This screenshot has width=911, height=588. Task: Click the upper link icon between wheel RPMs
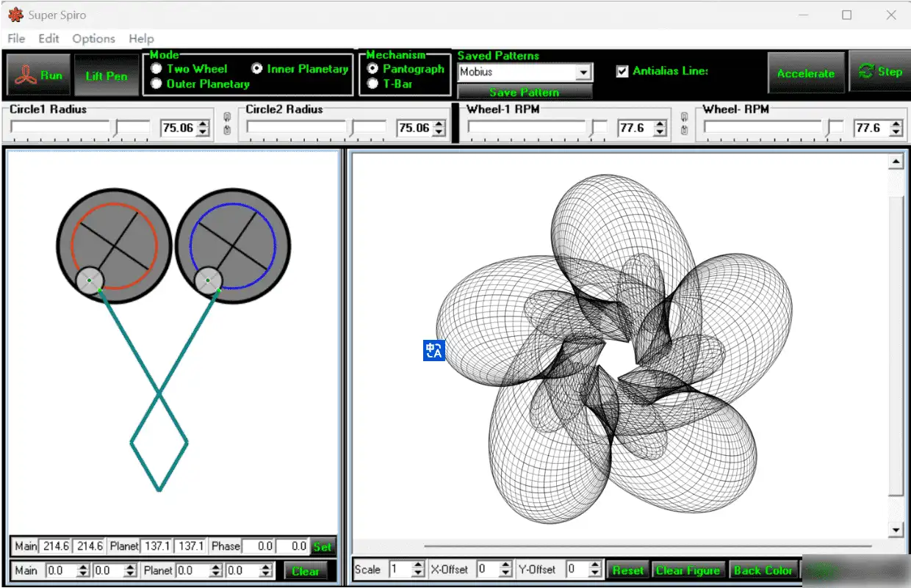[x=684, y=117]
